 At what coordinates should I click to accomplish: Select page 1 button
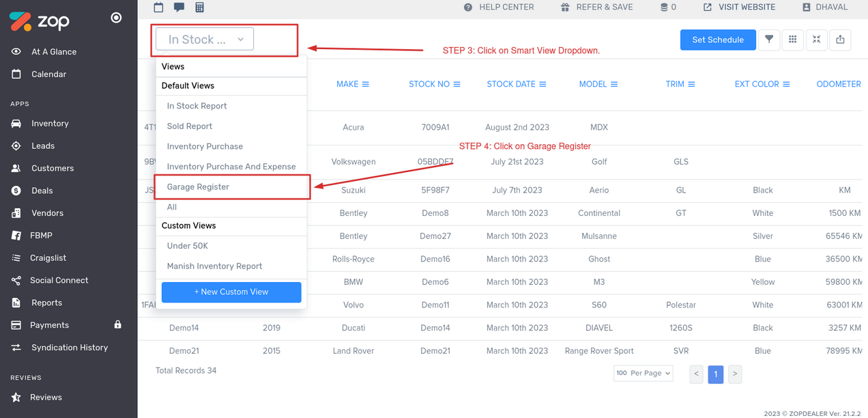tap(716, 374)
